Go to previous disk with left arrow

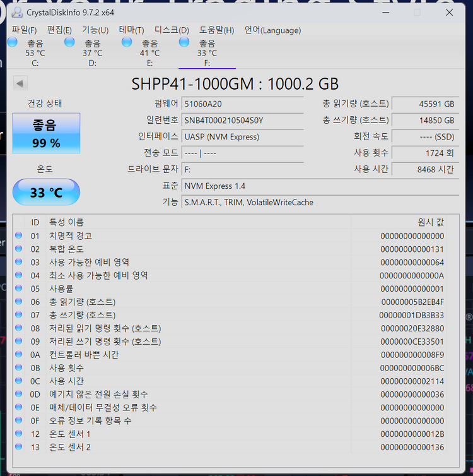coord(20,83)
